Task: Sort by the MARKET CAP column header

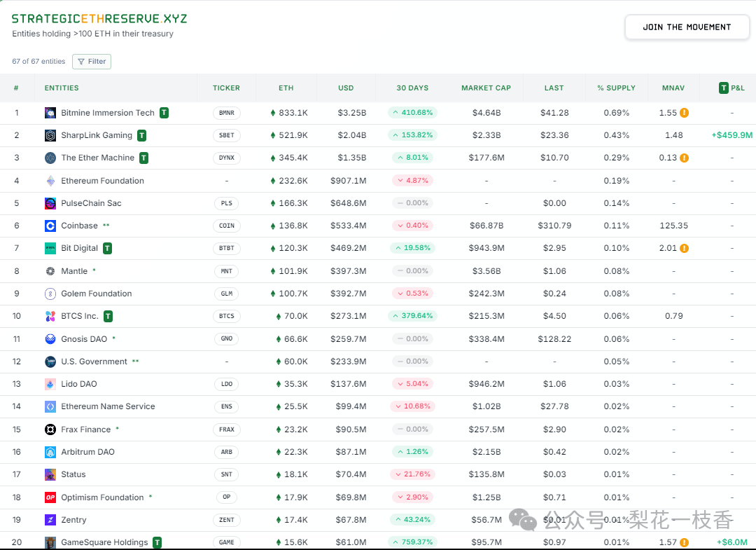Action: (x=486, y=88)
